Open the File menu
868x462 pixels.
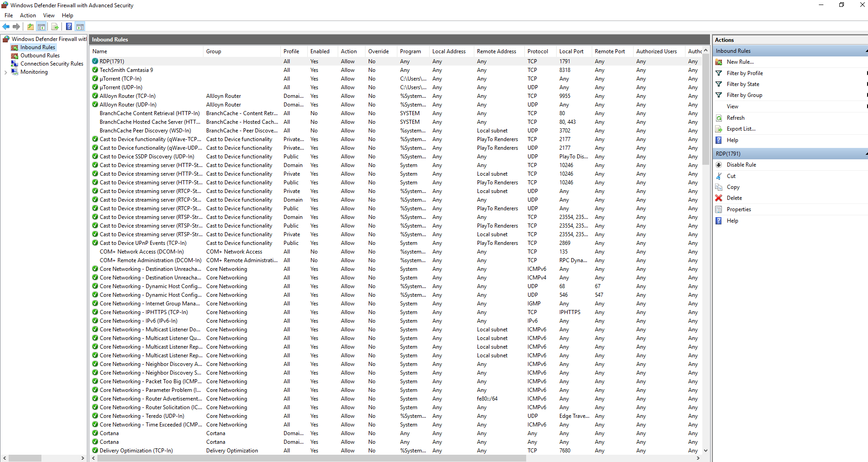(x=9, y=15)
